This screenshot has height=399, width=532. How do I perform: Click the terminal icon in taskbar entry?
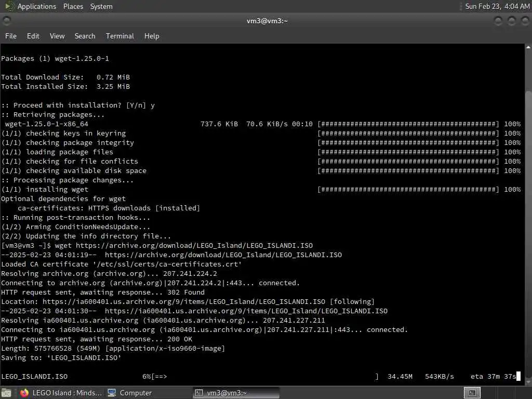pos(199,393)
